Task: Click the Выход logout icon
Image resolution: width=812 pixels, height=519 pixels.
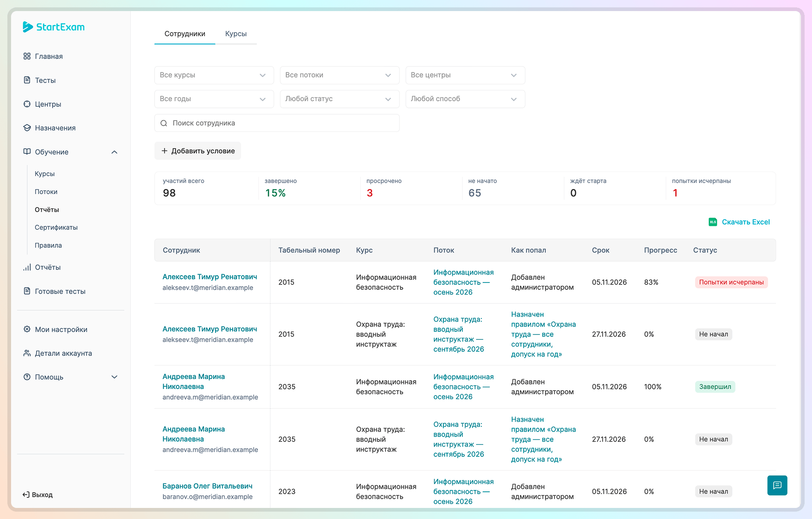Action: click(26, 495)
